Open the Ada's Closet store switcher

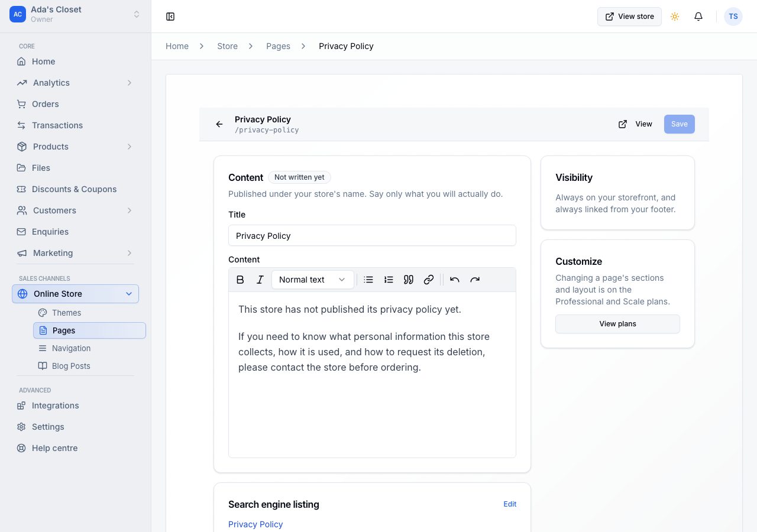point(75,14)
